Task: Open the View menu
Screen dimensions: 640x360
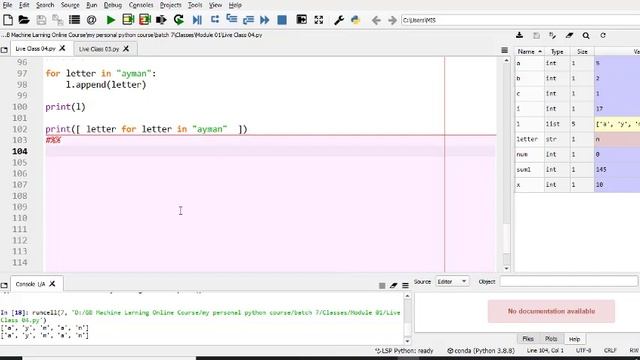Action: click(x=215, y=5)
